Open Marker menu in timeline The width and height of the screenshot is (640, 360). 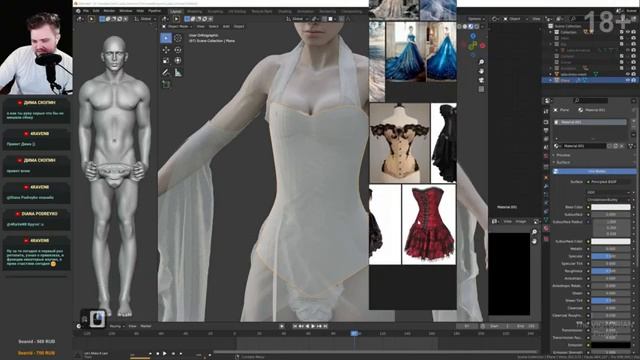click(146, 326)
